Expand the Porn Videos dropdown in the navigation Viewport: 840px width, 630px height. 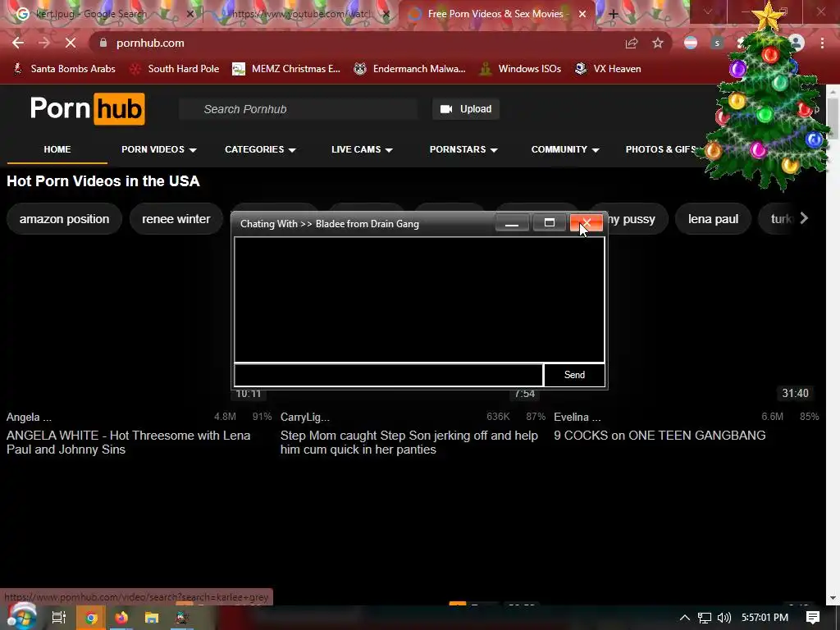158,149
